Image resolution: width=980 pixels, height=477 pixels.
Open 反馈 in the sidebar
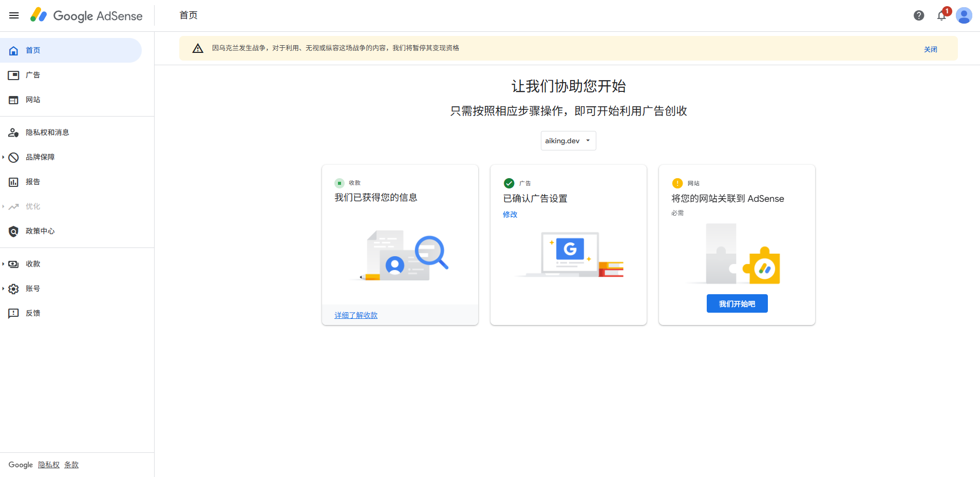click(71, 313)
